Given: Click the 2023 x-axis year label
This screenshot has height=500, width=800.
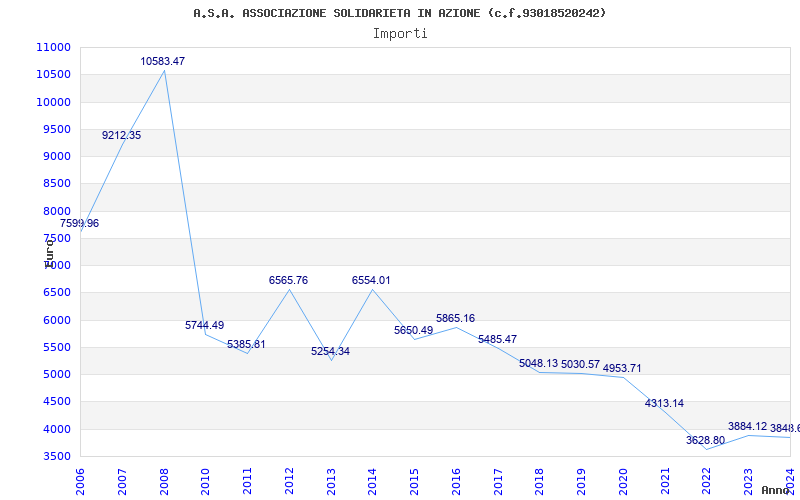Looking at the screenshot, I should (748, 482).
